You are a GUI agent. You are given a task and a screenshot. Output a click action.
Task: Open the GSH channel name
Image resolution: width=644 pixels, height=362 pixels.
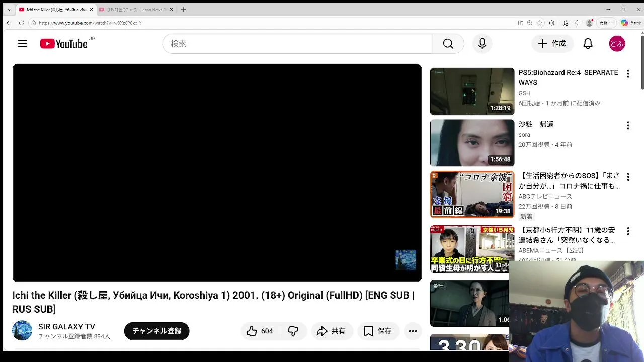click(x=524, y=93)
